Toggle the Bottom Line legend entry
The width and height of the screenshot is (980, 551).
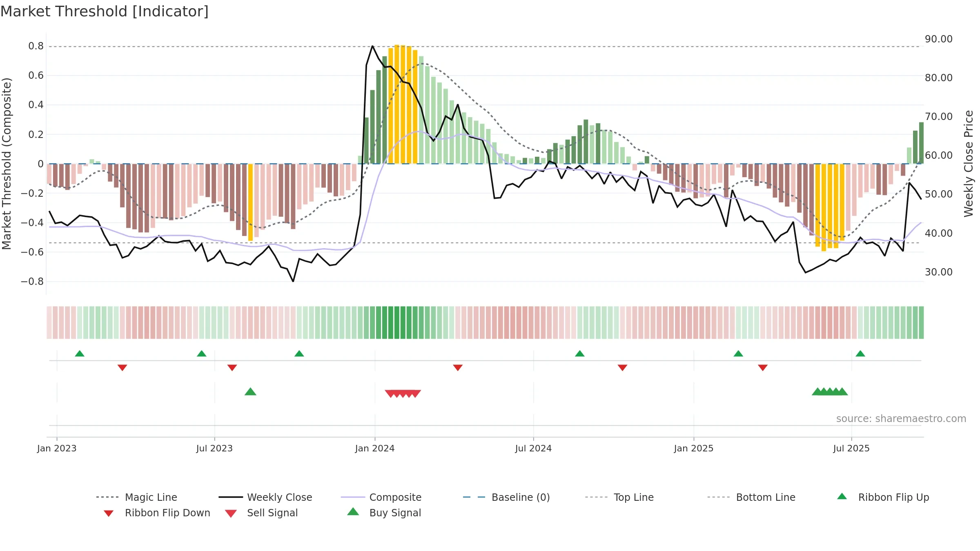click(x=751, y=497)
